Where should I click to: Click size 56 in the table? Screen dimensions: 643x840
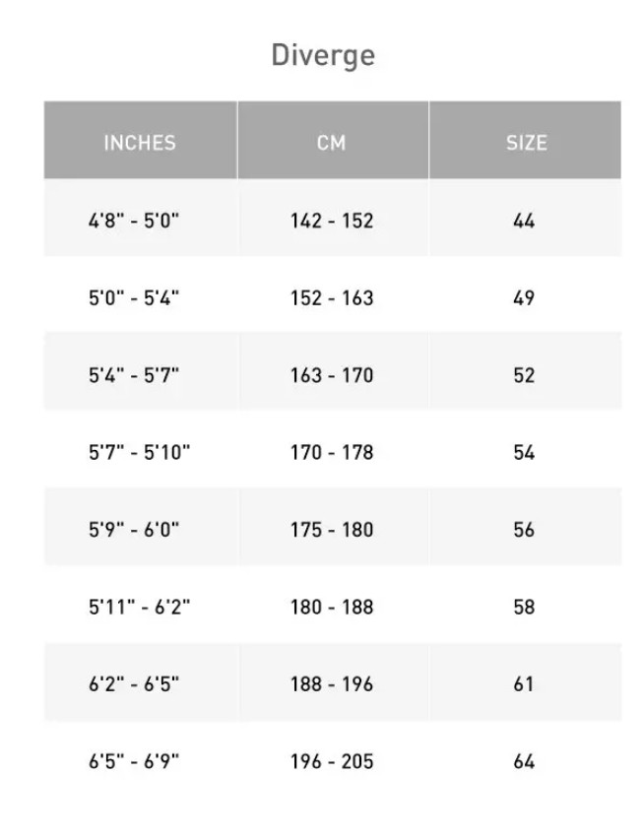pyautogui.click(x=524, y=530)
